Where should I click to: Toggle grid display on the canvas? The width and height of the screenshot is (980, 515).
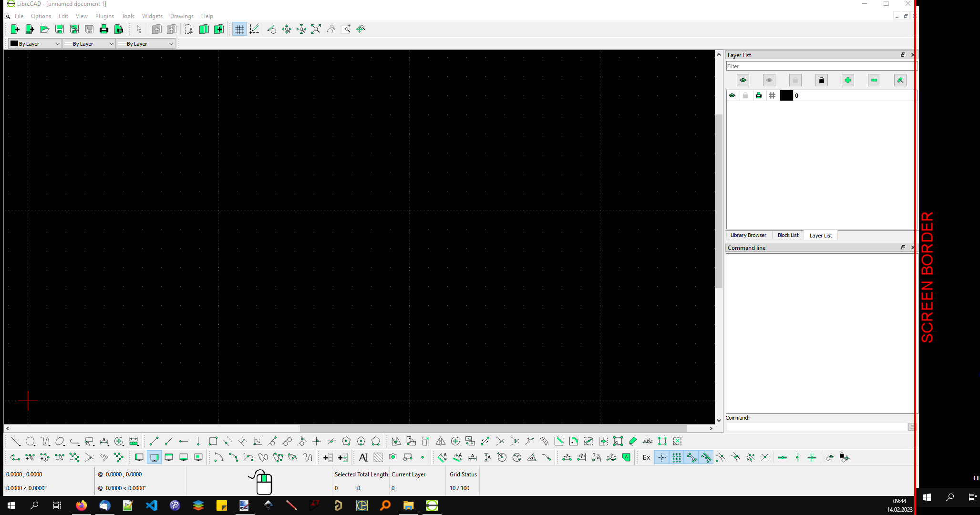point(239,29)
